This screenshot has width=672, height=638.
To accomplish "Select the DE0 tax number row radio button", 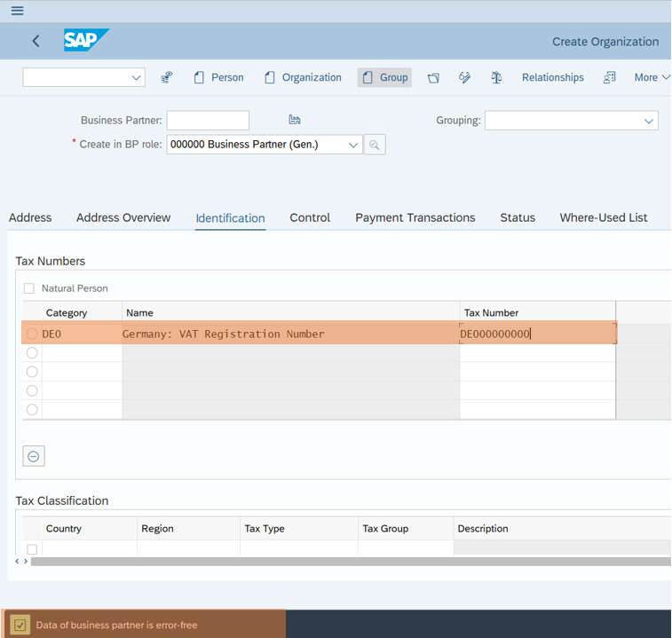I will [32, 334].
